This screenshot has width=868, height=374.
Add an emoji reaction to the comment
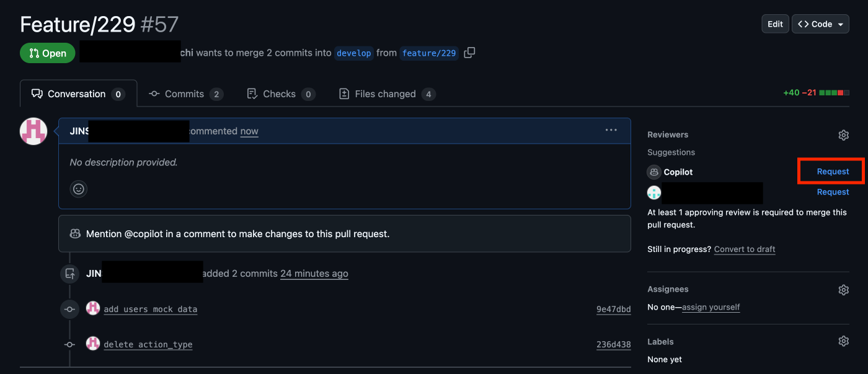tap(79, 189)
